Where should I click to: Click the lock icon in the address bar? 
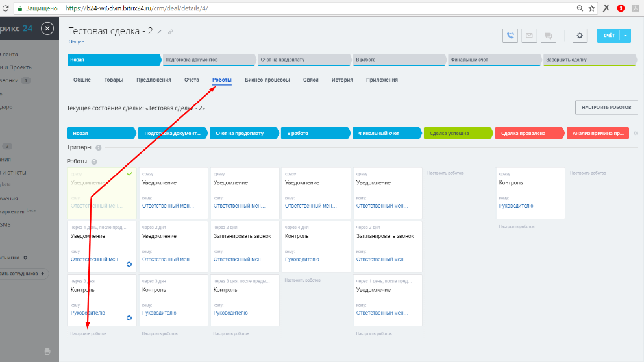pos(19,8)
